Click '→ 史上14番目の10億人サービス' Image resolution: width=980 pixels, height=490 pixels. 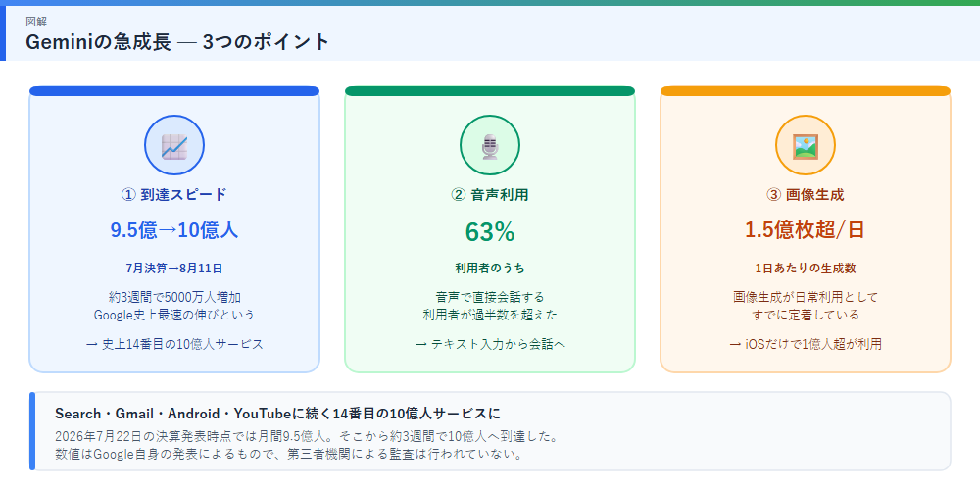(174, 344)
